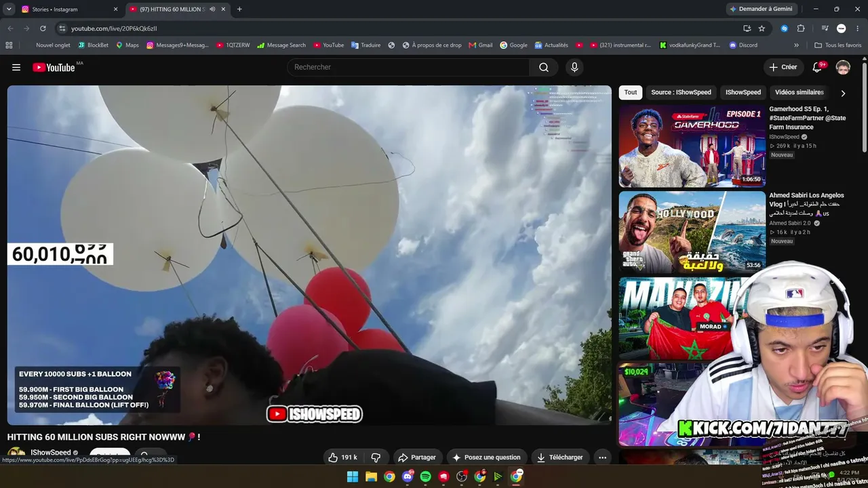Go to the YouTube home logo
Image resolution: width=868 pixels, height=488 pixels.
tap(54, 67)
